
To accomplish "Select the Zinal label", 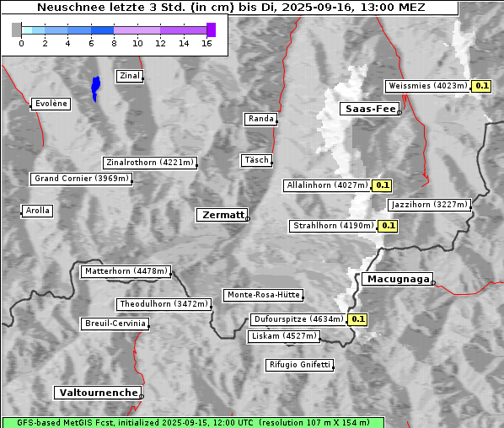I will [x=130, y=76].
